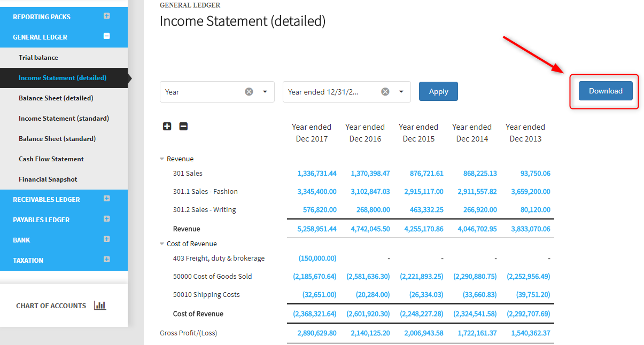Open Sales - Fashion Dec 2015 value 2,915,117.00
This screenshot has height=345, width=644.
click(x=424, y=192)
